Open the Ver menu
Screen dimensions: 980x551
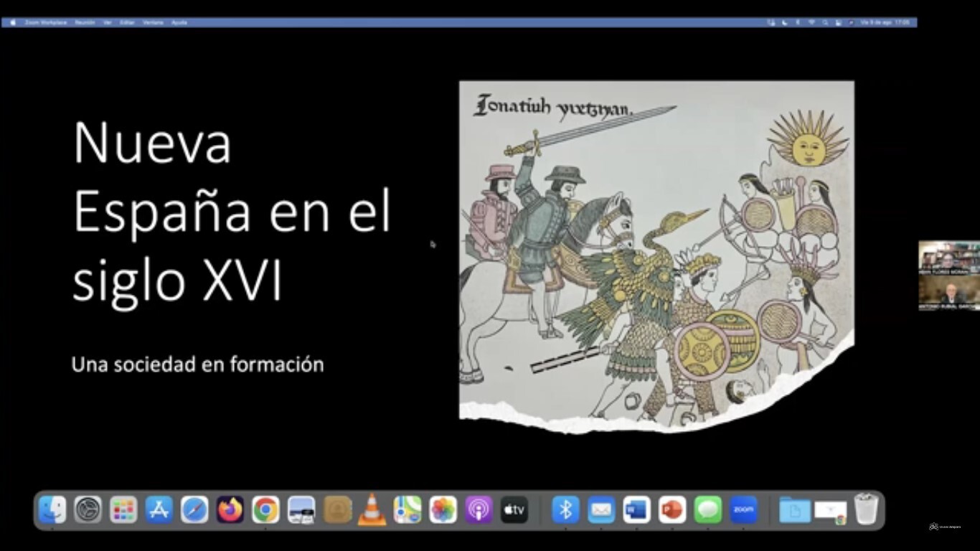108,22
